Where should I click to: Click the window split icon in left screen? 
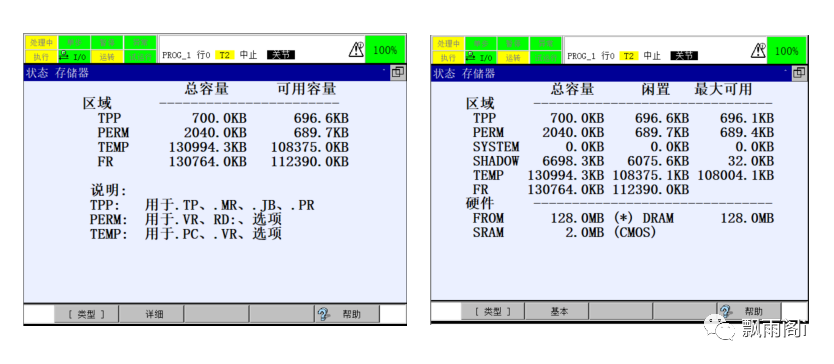click(x=398, y=72)
